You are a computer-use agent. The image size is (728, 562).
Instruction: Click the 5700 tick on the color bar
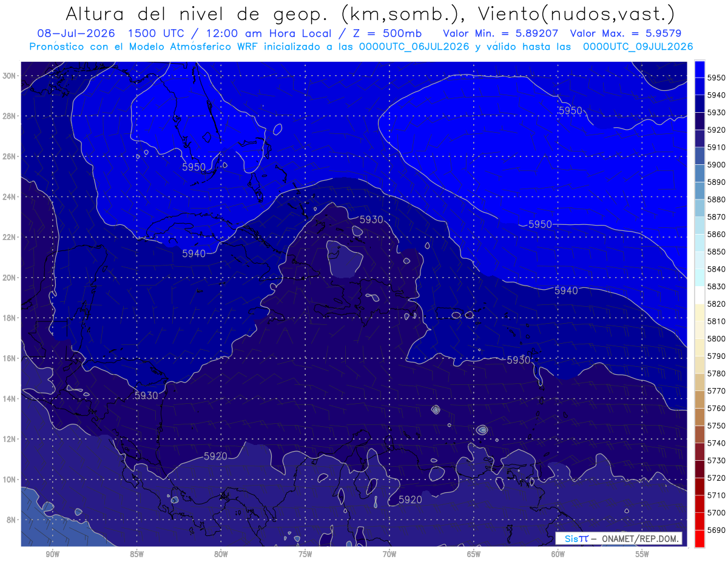point(716,512)
